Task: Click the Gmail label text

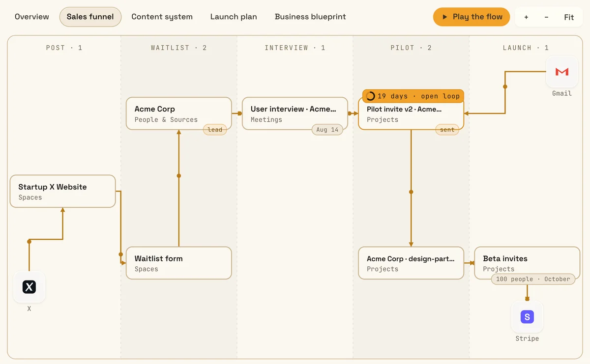Action: (562, 93)
